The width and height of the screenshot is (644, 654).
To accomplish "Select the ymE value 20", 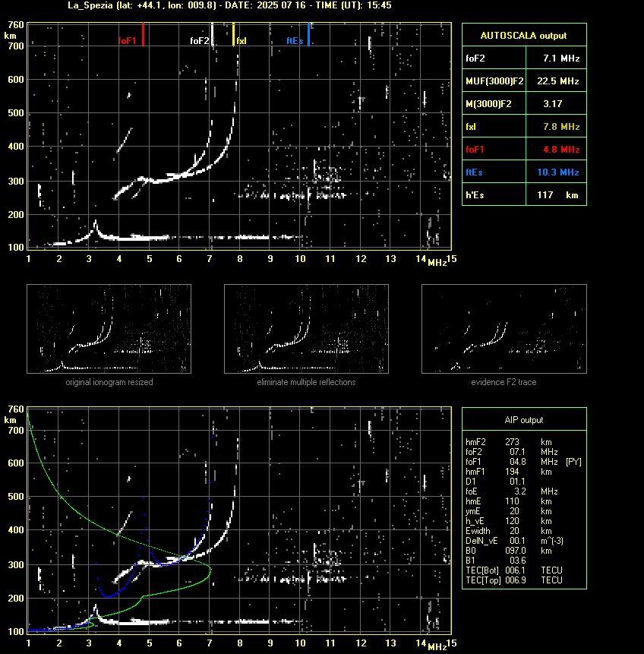I will 515,511.
